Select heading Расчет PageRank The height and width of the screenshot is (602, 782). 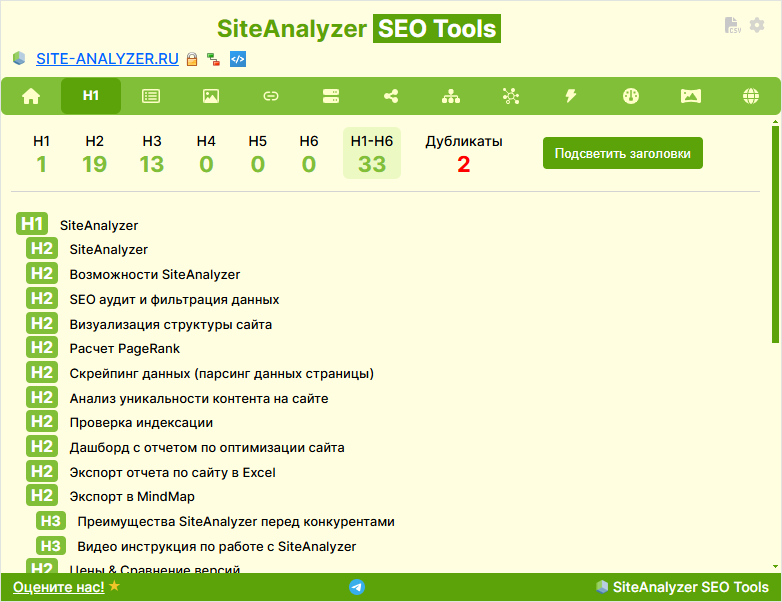[x=125, y=349]
